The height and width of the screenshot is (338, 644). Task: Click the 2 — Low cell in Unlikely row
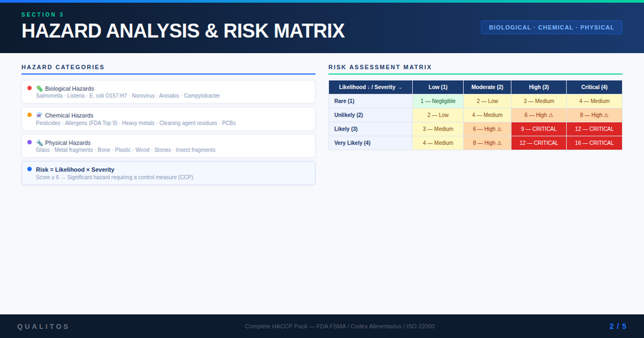point(438,115)
